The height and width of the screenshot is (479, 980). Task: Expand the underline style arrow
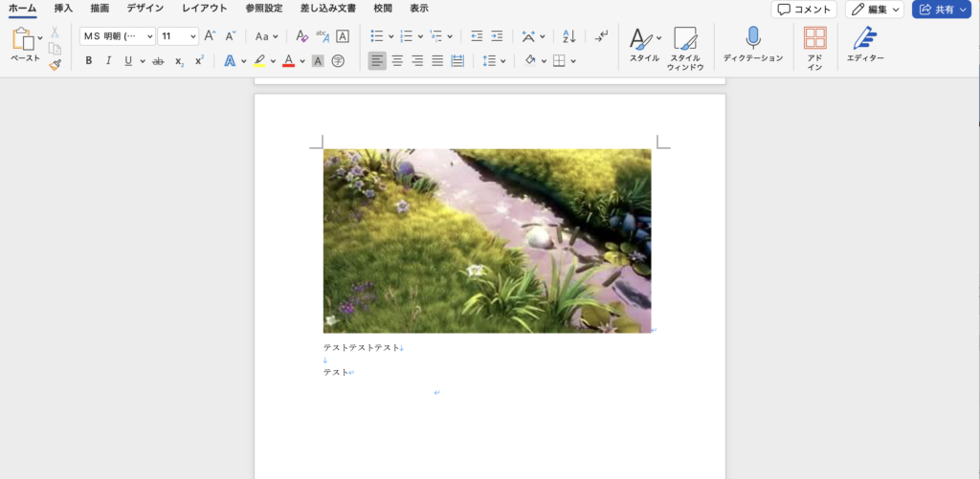[143, 61]
